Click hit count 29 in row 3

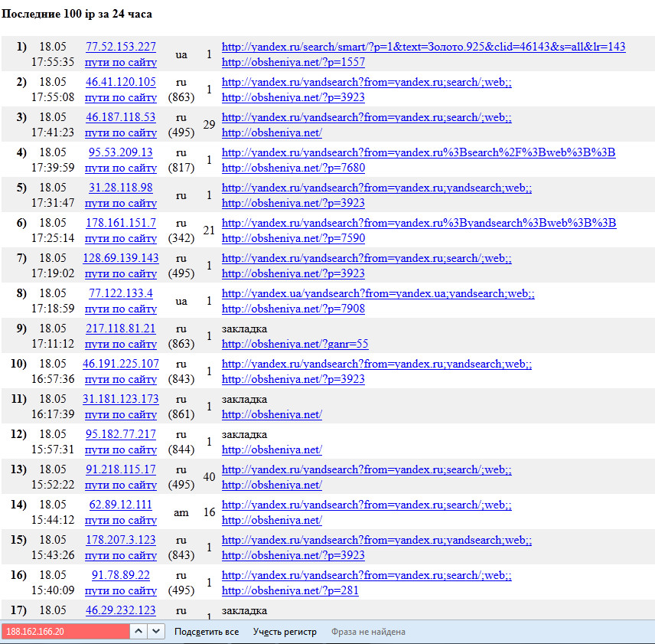[x=209, y=125]
